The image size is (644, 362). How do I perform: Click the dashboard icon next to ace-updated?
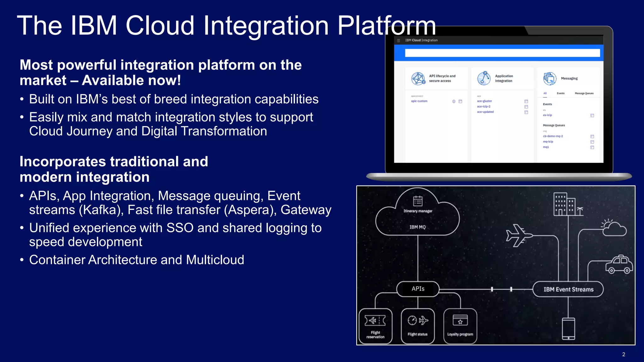[526, 112]
